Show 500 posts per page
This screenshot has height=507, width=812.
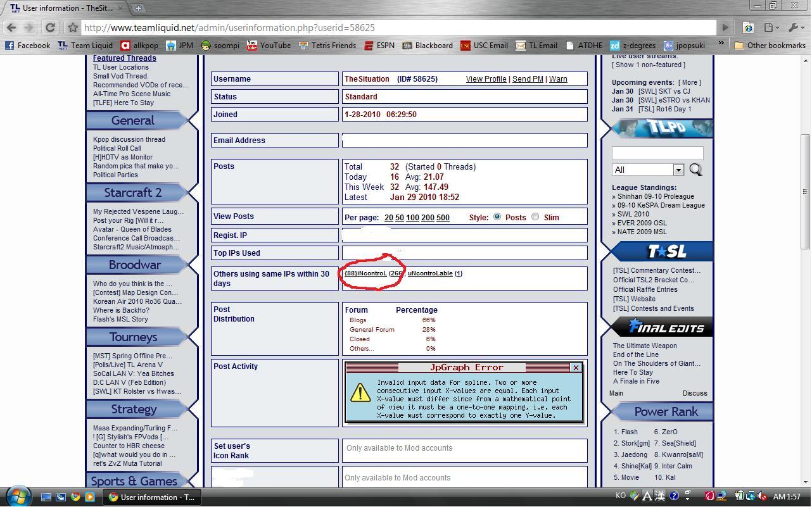click(x=443, y=218)
